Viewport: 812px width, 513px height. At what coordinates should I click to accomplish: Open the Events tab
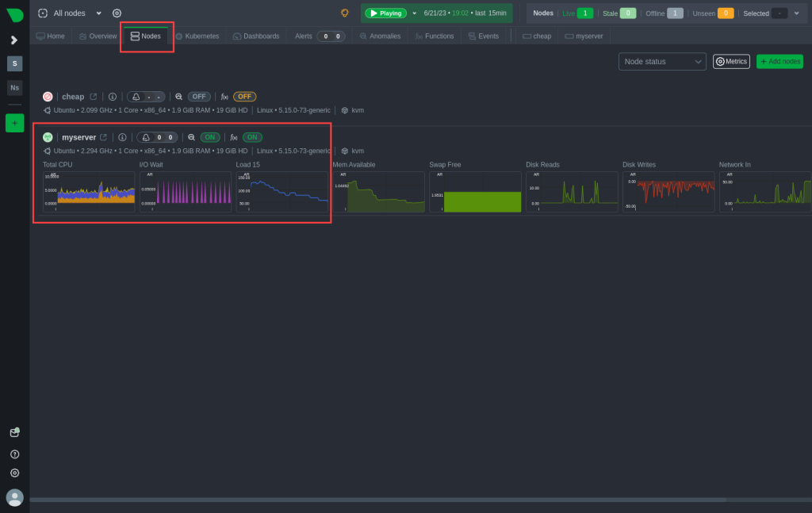pos(484,36)
